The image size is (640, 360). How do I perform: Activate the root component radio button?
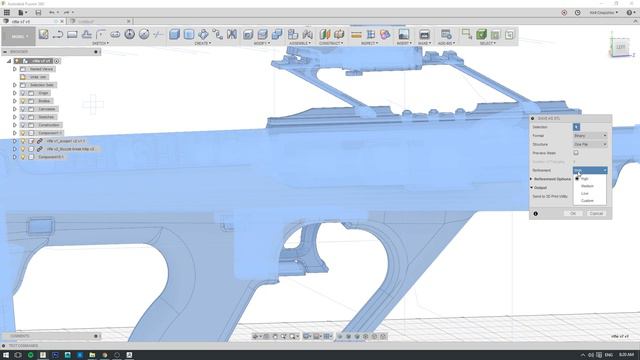coord(57,61)
